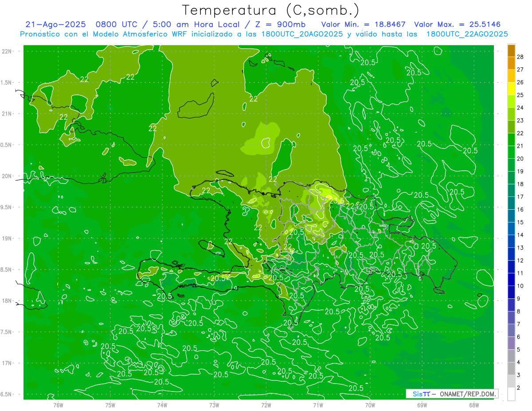
Task: Click the '21N' latitude axis label
Action: 7,114
